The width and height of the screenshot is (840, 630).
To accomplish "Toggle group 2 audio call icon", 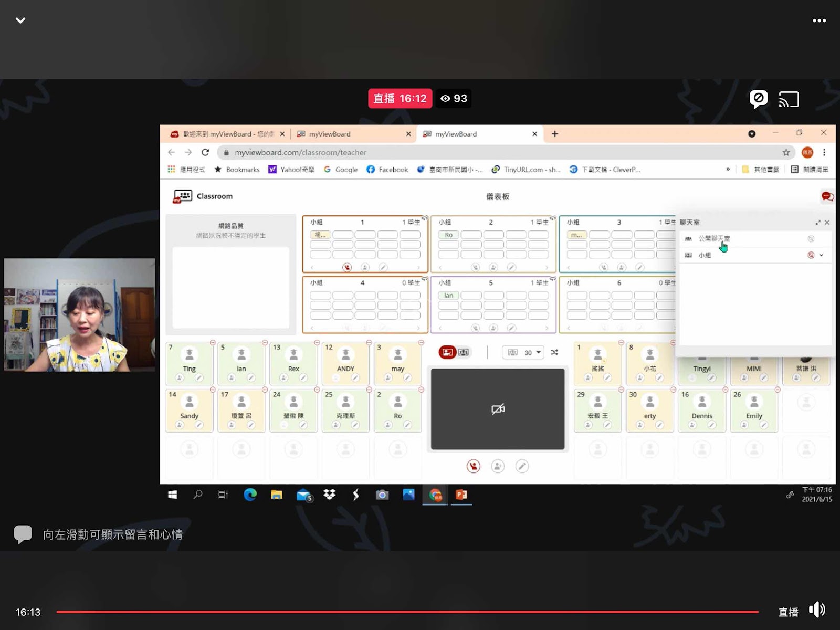I will 476,267.
